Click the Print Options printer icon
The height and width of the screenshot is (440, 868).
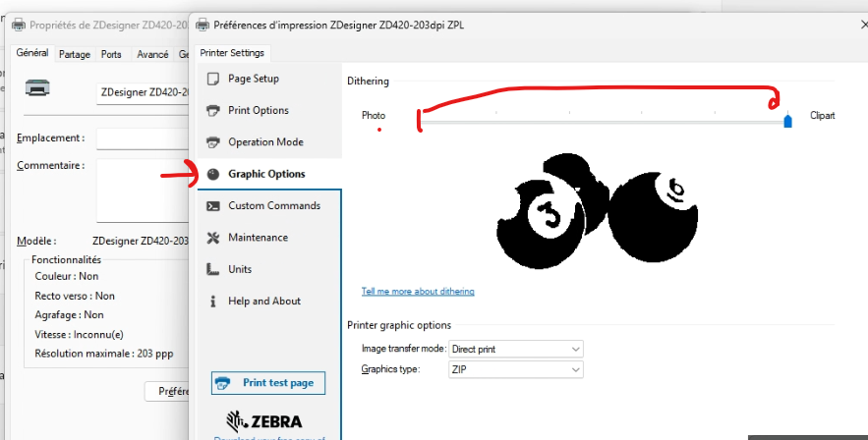coord(211,111)
